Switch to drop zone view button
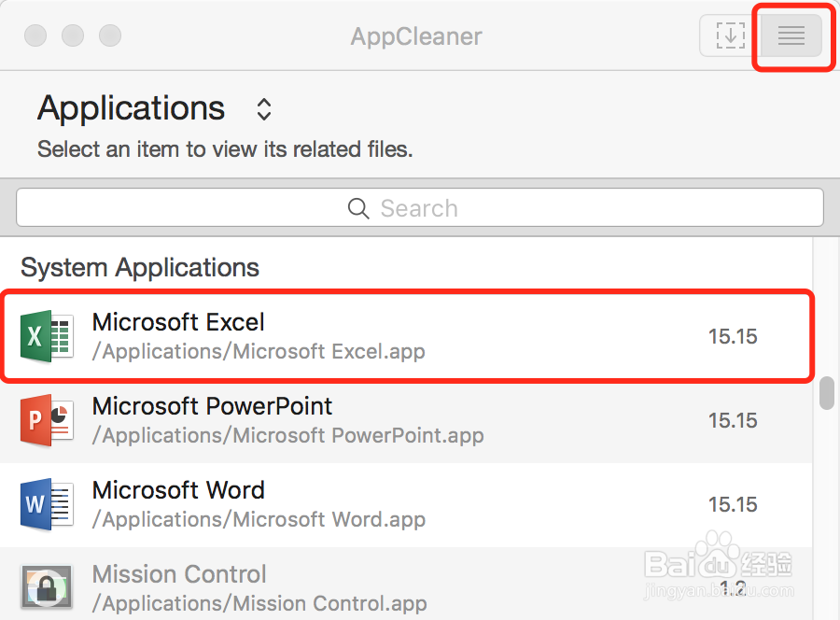 tap(730, 35)
